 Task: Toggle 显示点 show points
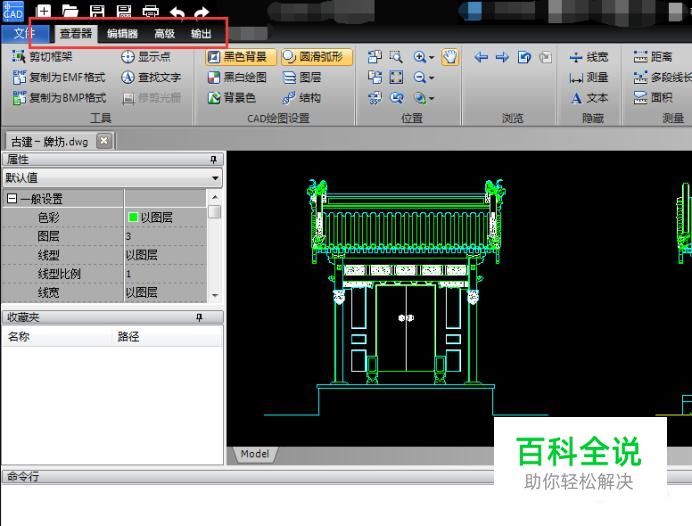click(146, 56)
